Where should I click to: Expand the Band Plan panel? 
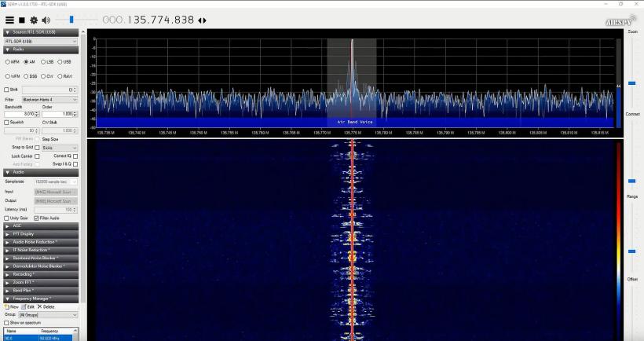coord(41,291)
